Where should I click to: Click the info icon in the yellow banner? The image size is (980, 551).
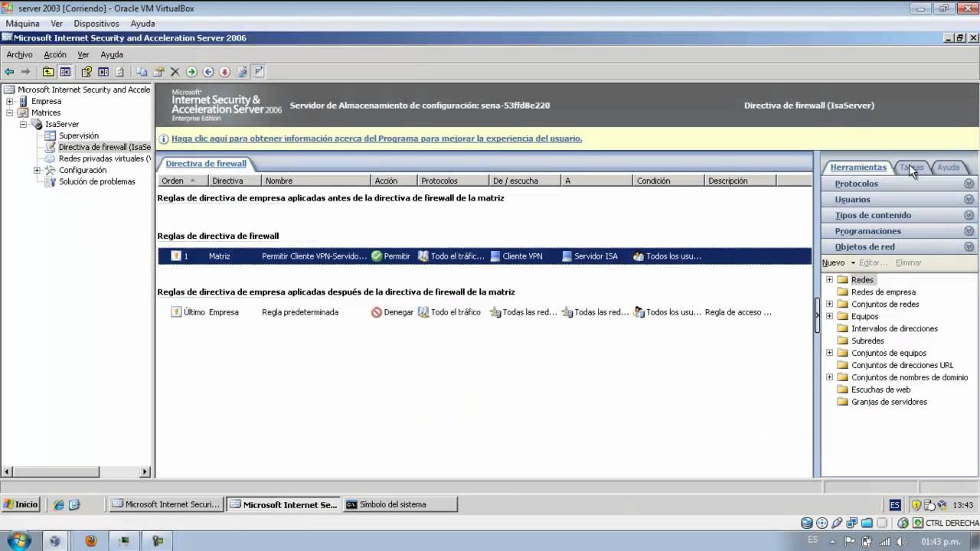pos(163,139)
